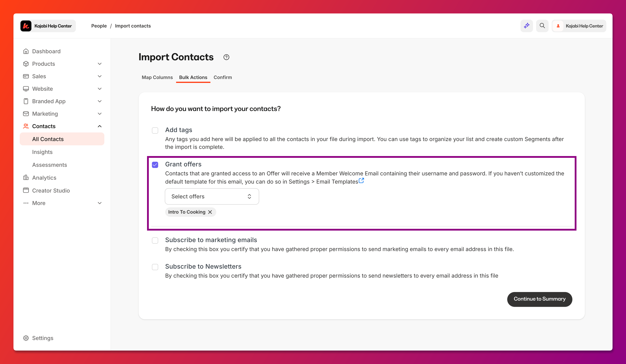626x364 pixels.
Task: Uncheck the Grant offers checkbox
Action: click(x=155, y=165)
